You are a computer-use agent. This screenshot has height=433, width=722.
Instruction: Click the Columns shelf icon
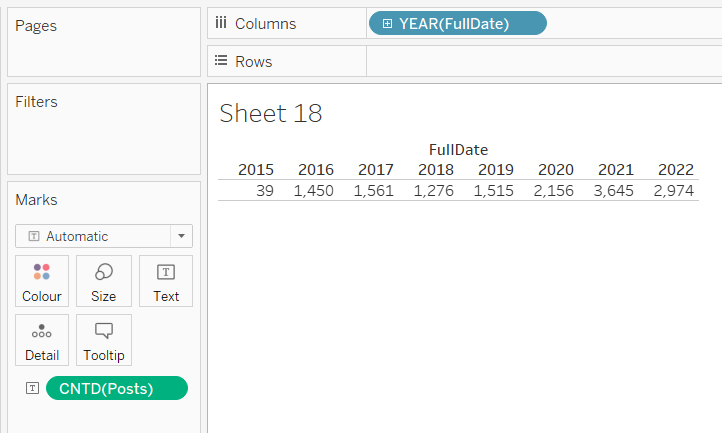(221, 23)
